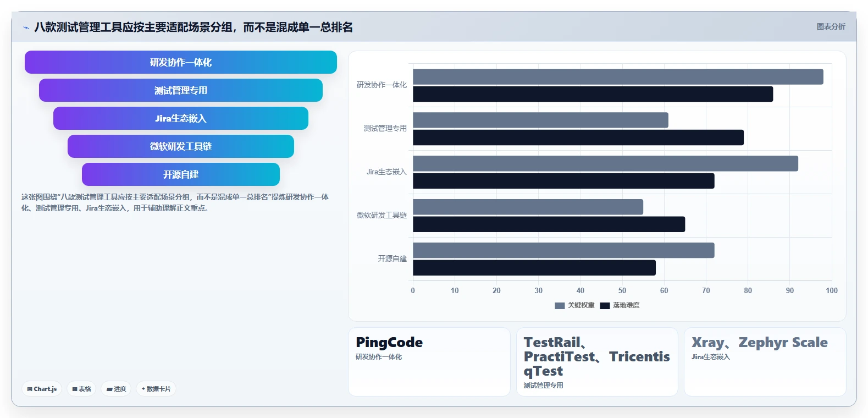Click 落地难度 bar for 开源自建
Screen dimensions: 868x418
pos(534,268)
